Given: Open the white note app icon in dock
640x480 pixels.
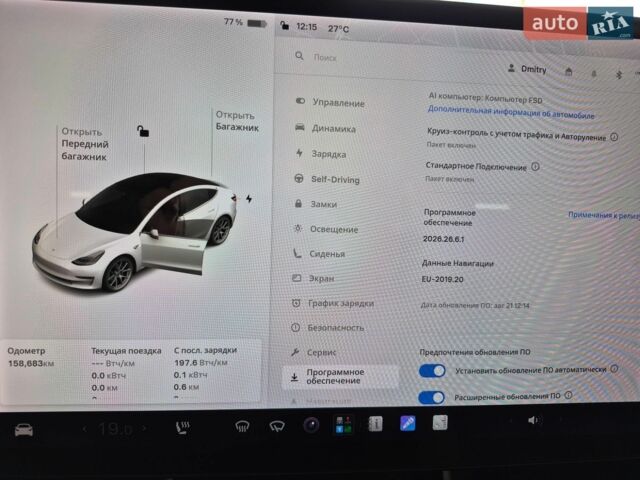Looking at the screenshot, I should [x=440, y=422].
